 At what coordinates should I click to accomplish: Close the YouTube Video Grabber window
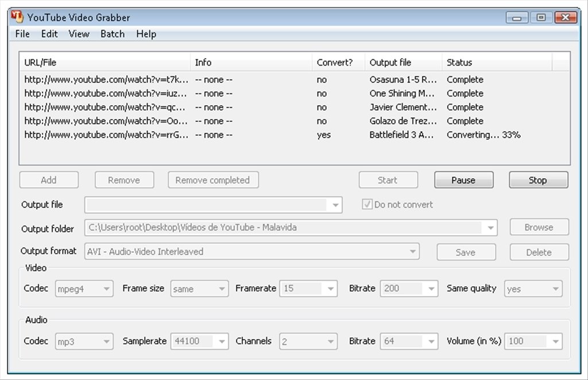pyautogui.click(x=566, y=18)
